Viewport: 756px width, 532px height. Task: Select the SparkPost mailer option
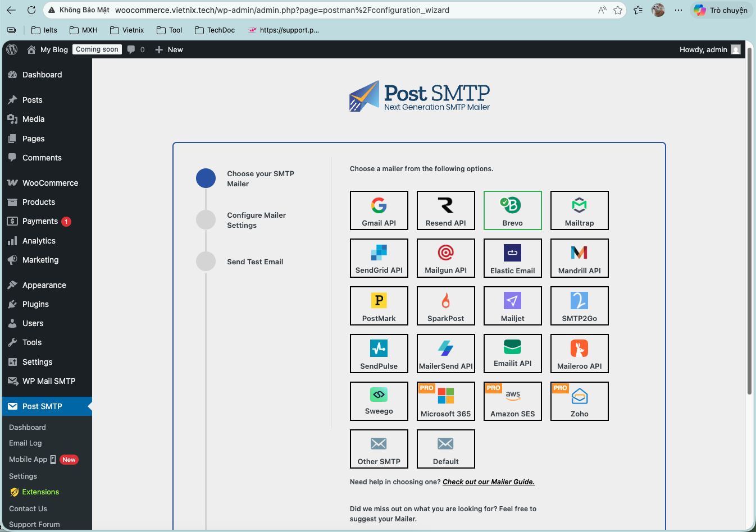[445, 306]
